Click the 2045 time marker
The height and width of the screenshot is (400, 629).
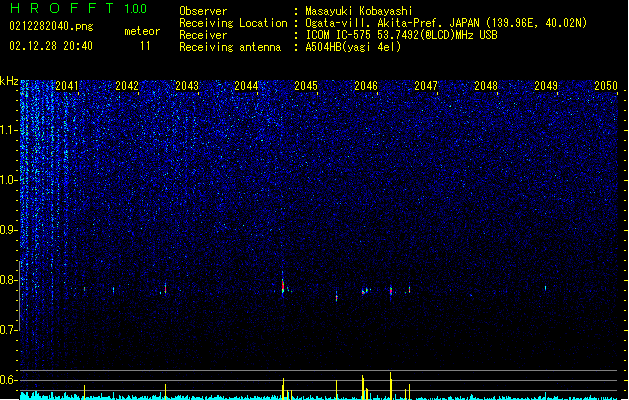[306, 86]
